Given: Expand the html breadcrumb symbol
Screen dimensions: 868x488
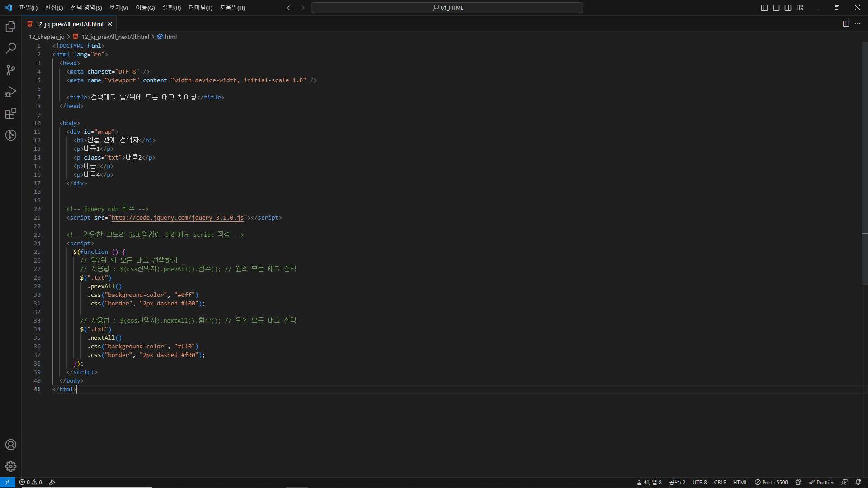Looking at the screenshot, I should 170,37.
